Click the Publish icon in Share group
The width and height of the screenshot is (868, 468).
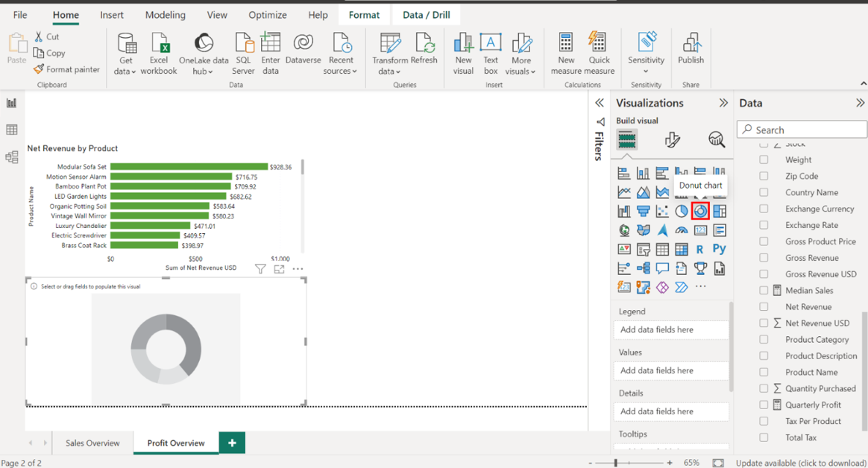[691, 49]
